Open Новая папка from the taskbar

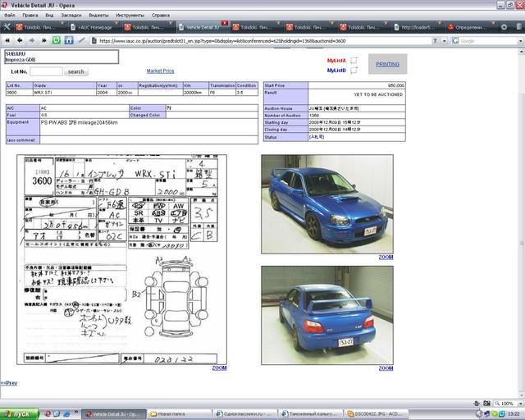pyautogui.click(x=179, y=414)
